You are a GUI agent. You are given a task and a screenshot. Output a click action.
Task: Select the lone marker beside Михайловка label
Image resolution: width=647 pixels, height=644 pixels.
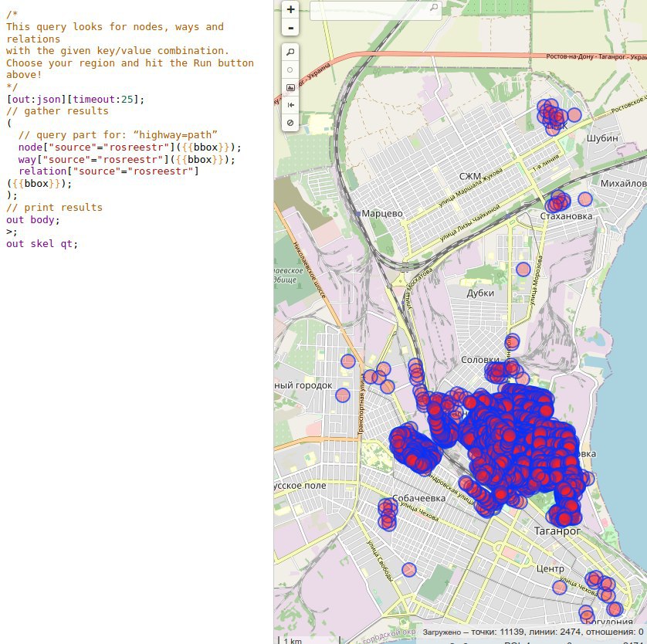pos(585,199)
